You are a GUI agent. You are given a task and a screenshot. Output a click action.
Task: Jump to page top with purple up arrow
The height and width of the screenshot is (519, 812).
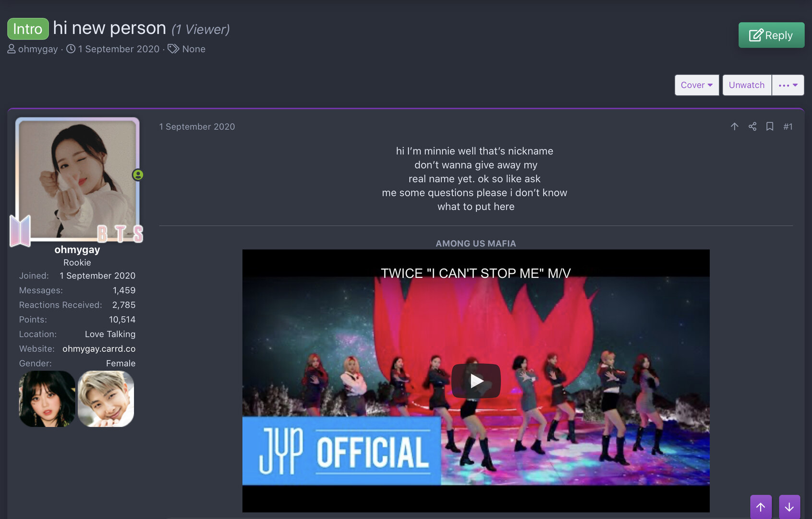pyautogui.click(x=761, y=507)
